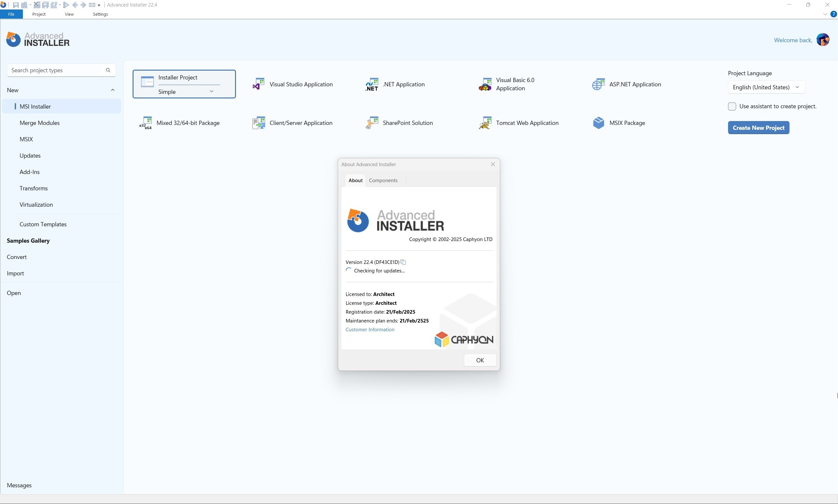Select the Tomcat Web Application icon
Image resolution: width=838 pixels, height=504 pixels.
tap(485, 123)
